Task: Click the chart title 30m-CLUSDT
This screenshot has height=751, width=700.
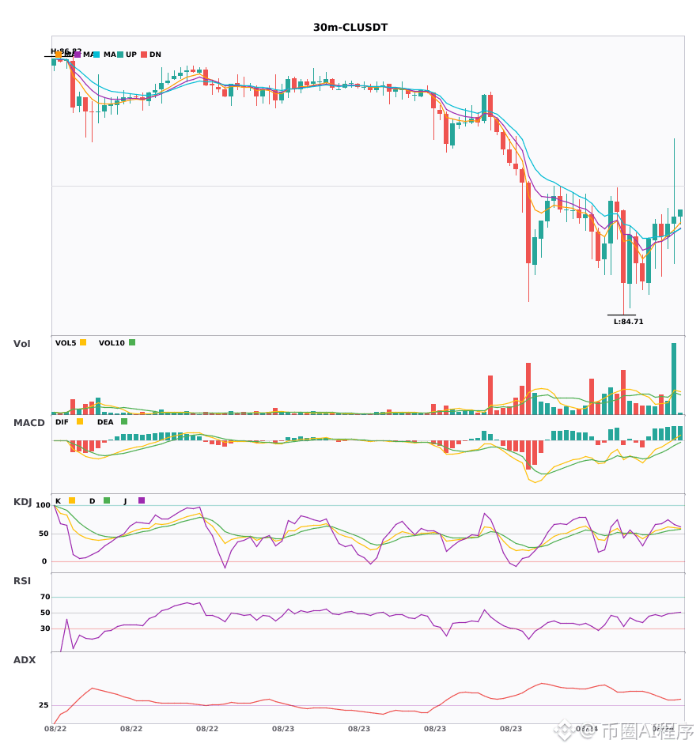Action: click(x=350, y=28)
